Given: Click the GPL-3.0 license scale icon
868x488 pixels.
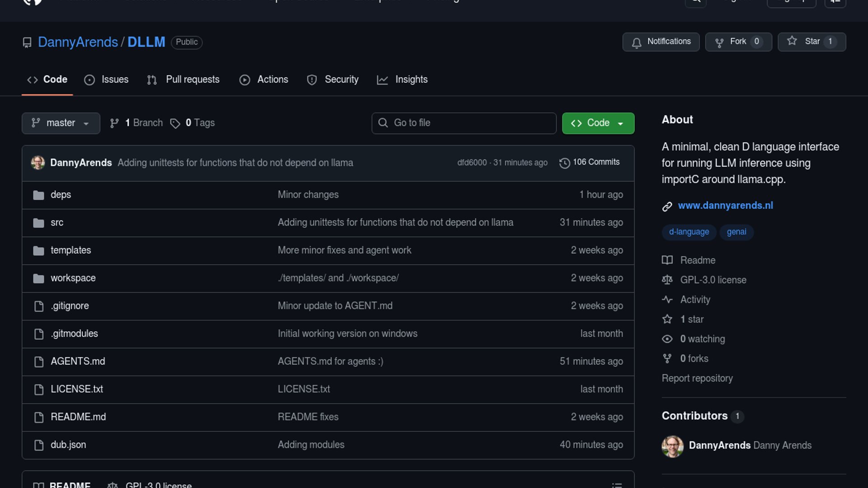Looking at the screenshot, I should (x=667, y=280).
